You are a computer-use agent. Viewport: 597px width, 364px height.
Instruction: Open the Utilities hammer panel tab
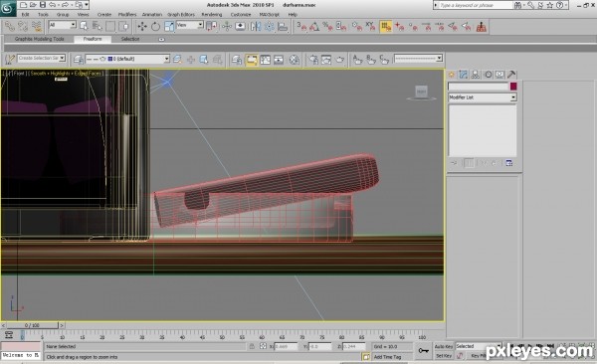[x=511, y=75]
